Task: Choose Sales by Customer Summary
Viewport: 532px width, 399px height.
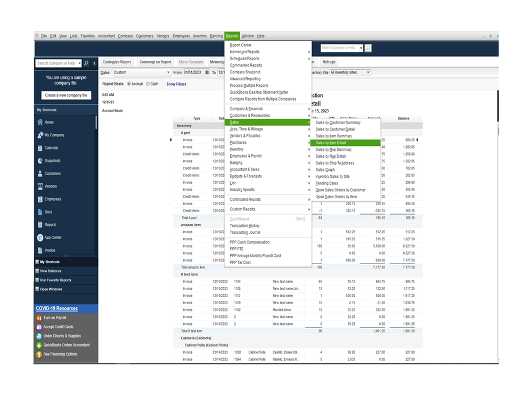Action: (x=345, y=123)
